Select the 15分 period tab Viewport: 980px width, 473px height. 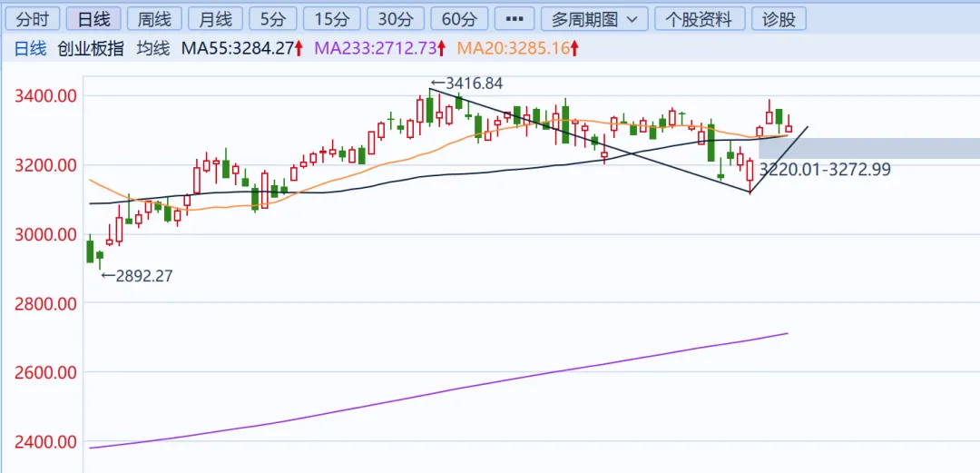pos(332,19)
